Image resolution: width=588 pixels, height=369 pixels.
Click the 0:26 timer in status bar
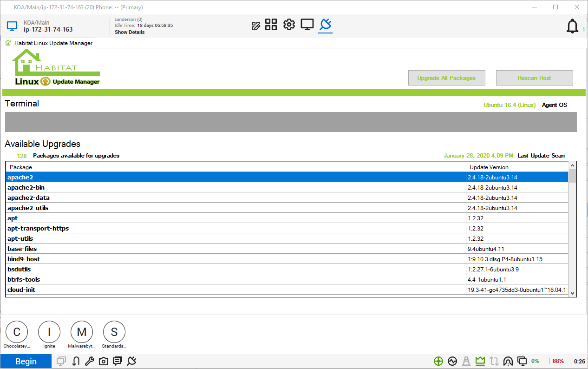click(580, 361)
